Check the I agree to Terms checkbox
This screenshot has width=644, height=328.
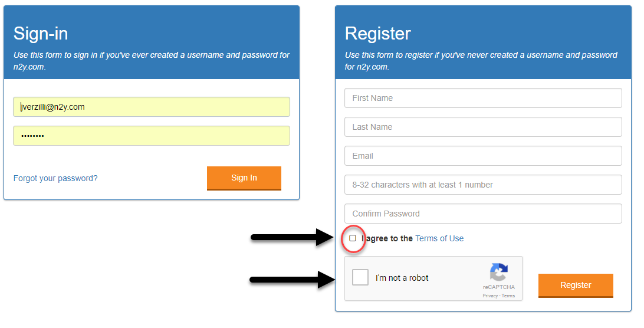point(353,238)
